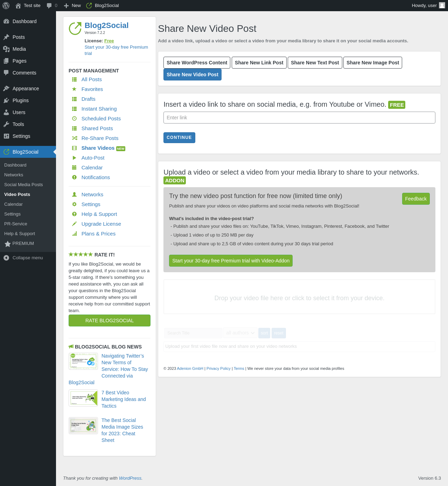This screenshot has width=448, height=486.
Task: Open the Help & Support link in plugin panel
Action: click(99, 214)
